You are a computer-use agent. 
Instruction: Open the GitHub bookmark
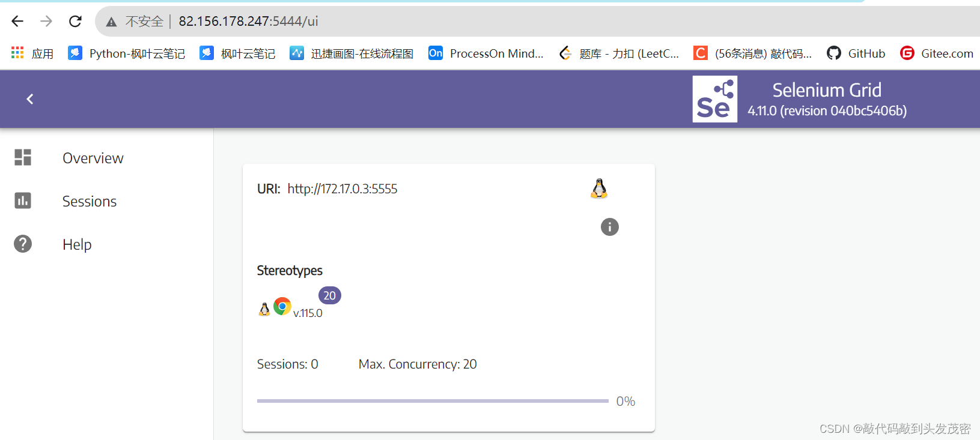tap(856, 53)
